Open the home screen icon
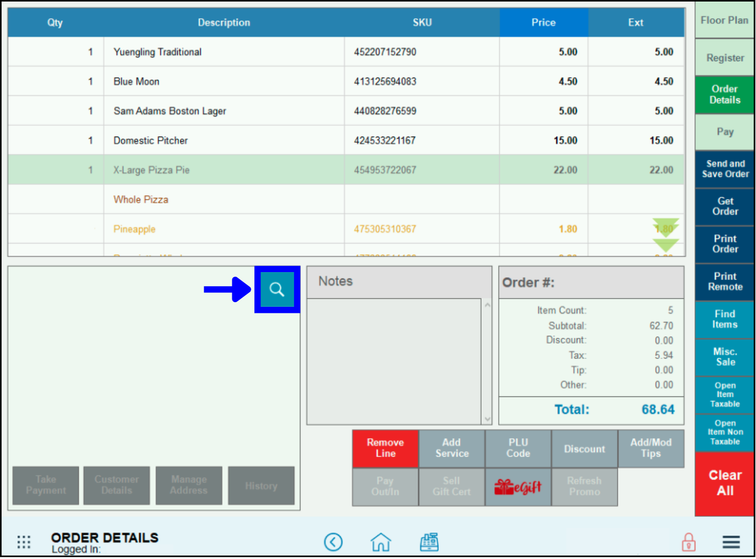This screenshot has height=559, width=756. (x=381, y=542)
